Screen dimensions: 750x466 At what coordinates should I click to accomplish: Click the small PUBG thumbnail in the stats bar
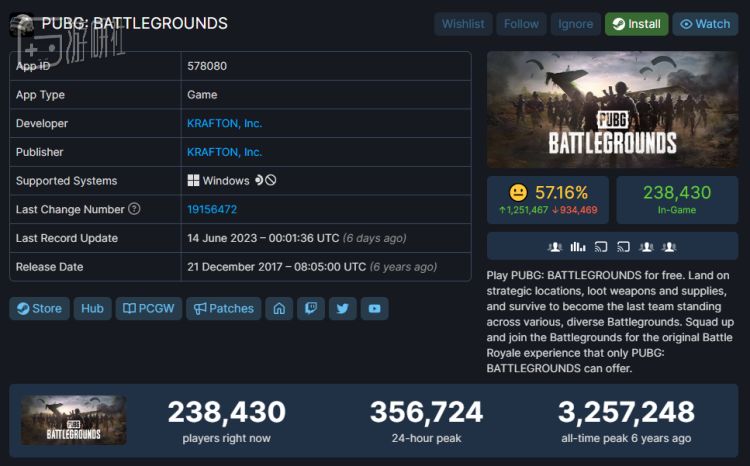tap(74, 420)
